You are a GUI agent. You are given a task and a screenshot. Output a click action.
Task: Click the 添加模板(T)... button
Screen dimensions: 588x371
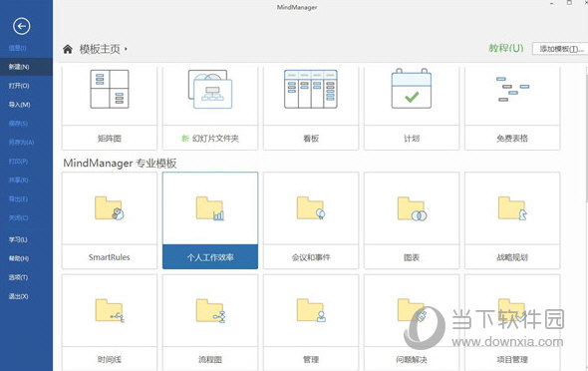[x=560, y=49]
